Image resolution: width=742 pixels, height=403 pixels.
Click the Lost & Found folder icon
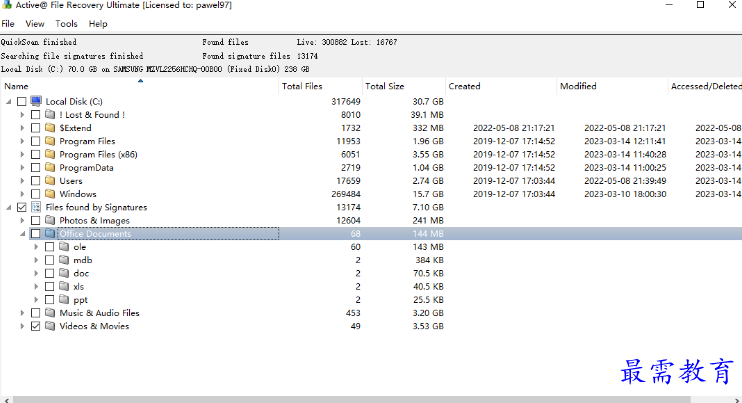[x=50, y=114]
